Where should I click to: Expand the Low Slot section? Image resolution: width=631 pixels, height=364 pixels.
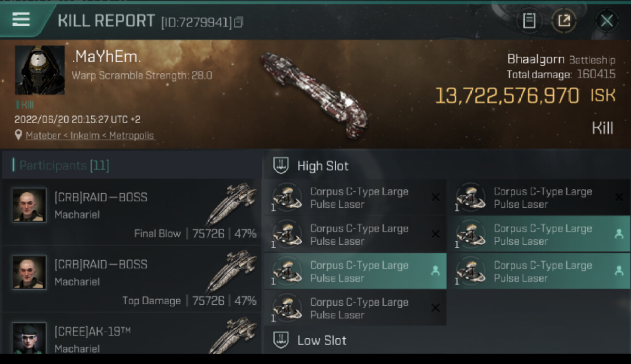click(x=281, y=341)
